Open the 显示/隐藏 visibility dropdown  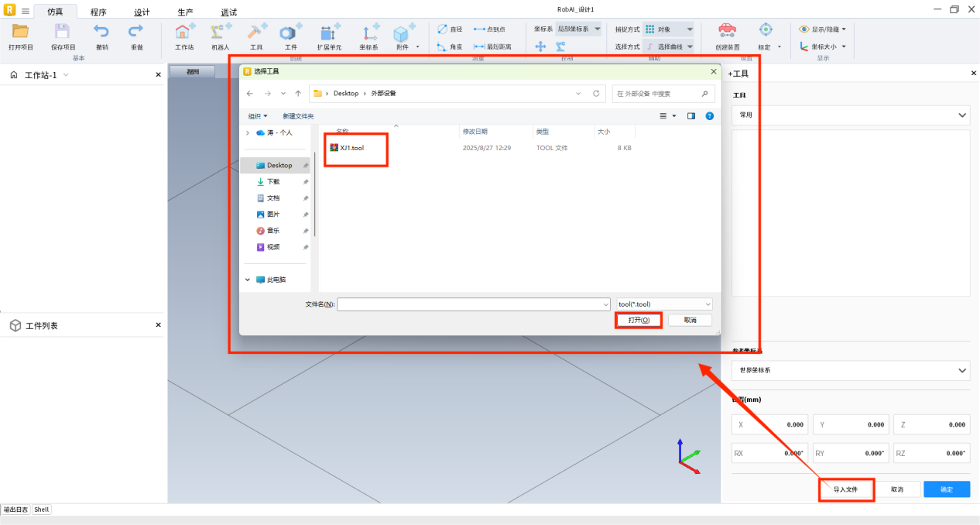tap(822, 29)
